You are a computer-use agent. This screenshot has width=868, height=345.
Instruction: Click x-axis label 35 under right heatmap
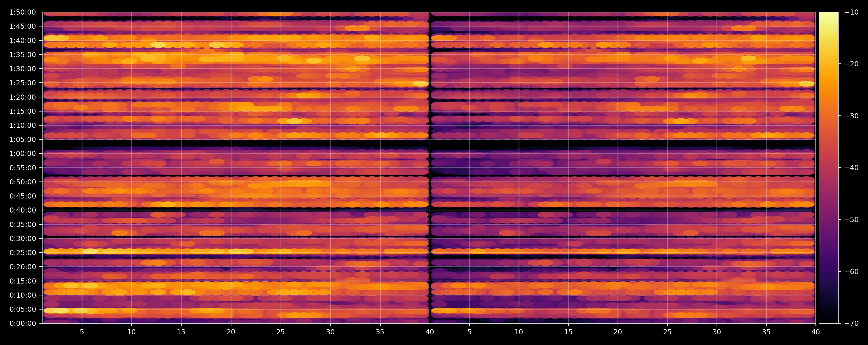point(766,332)
